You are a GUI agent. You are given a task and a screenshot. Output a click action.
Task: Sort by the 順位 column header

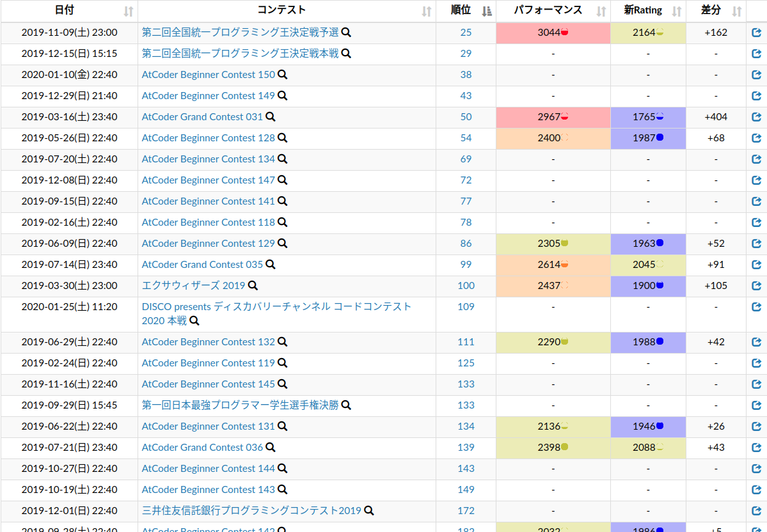tap(466, 11)
